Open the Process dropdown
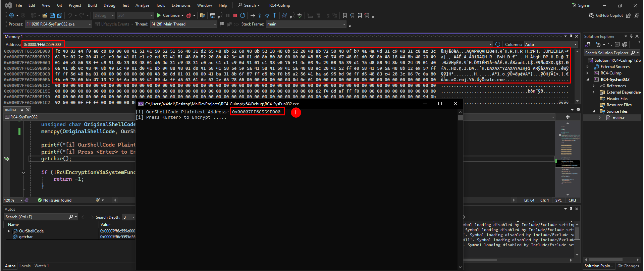Image resolution: width=644 pixels, height=271 pixels. tap(58, 24)
